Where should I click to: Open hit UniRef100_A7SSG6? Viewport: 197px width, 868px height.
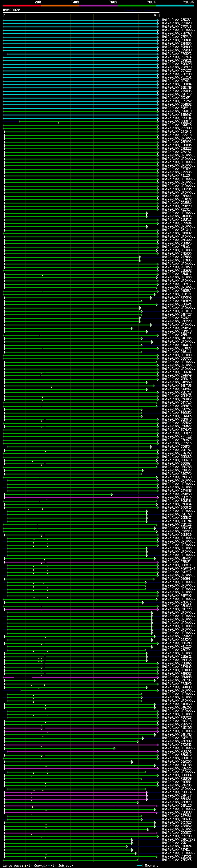177,172
